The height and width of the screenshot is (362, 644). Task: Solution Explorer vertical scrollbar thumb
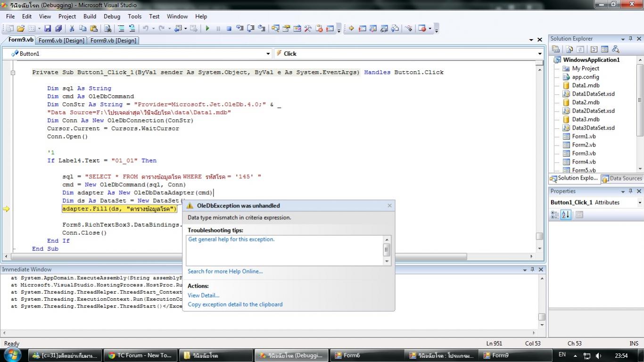pos(640,100)
